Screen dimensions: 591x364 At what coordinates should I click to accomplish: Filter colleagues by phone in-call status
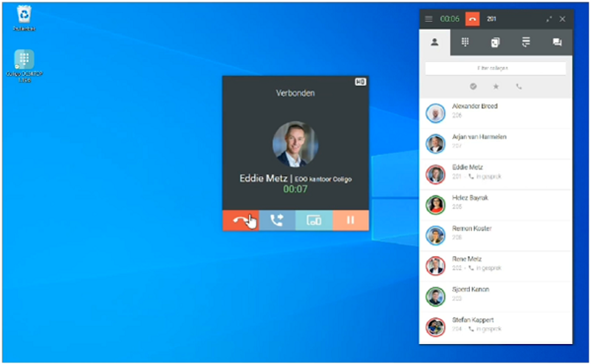[519, 86]
